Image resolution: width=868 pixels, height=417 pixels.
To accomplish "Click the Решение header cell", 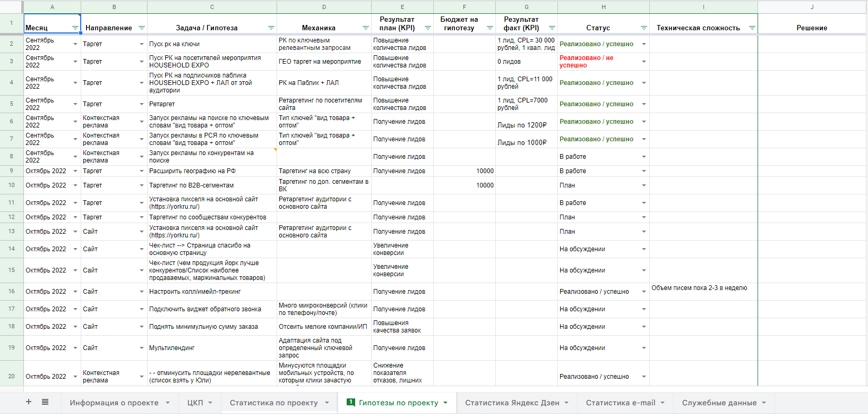I will 812,24.
